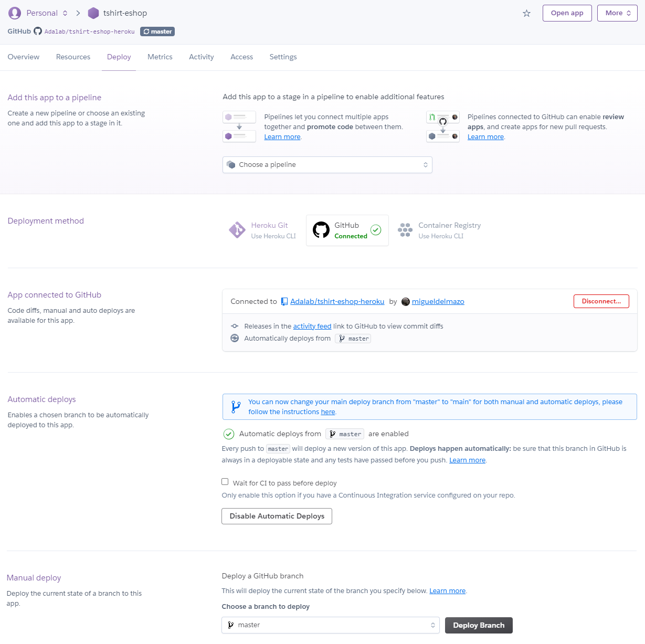Click the Manual deploy heading
The width and height of the screenshot is (645, 644).
(x=34, y=577)
